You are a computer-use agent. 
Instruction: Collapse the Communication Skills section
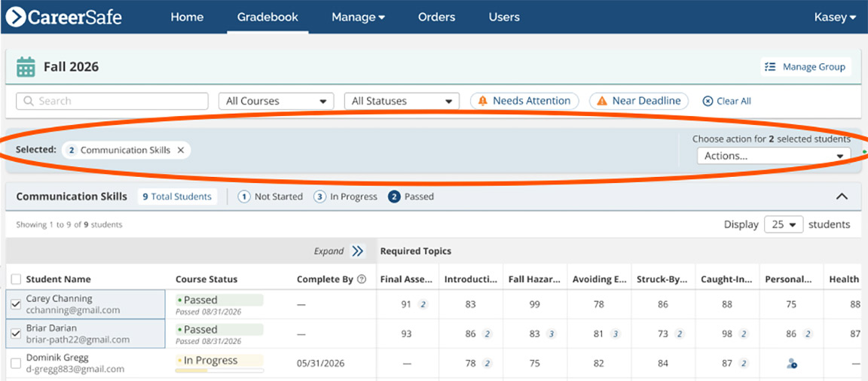coord(842,197)
